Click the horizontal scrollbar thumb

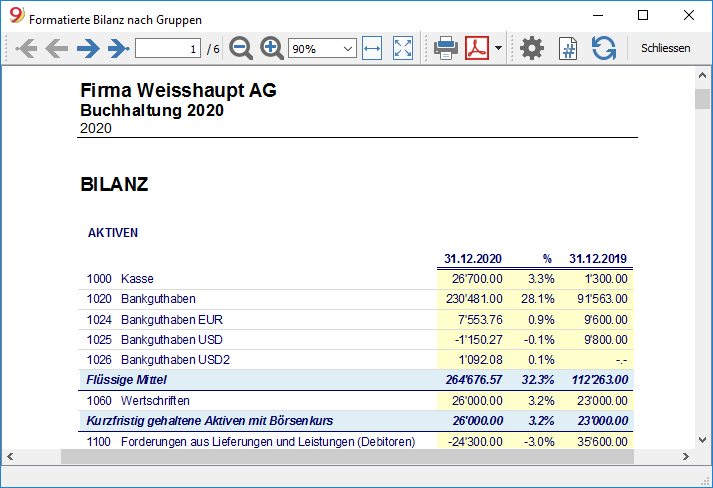(347, 456)
